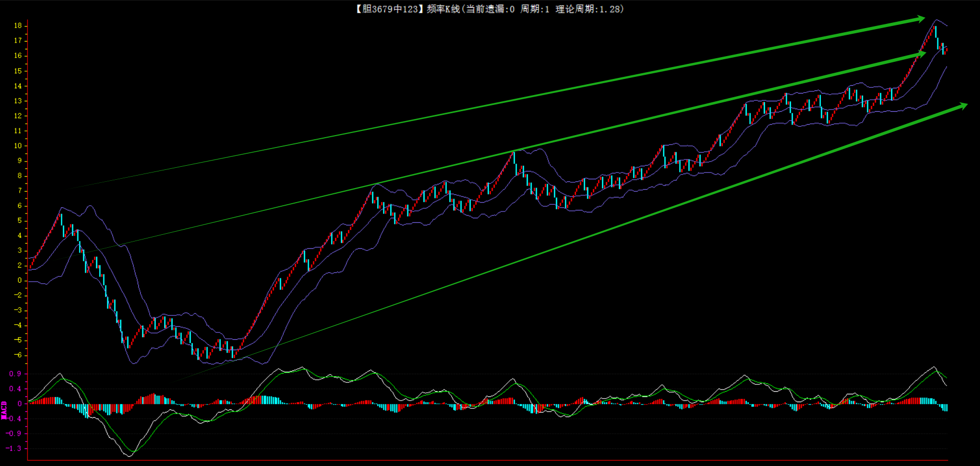980x466 pixels.
Task: Click the 10 label on the price axis
Action: tap(18, 145)
